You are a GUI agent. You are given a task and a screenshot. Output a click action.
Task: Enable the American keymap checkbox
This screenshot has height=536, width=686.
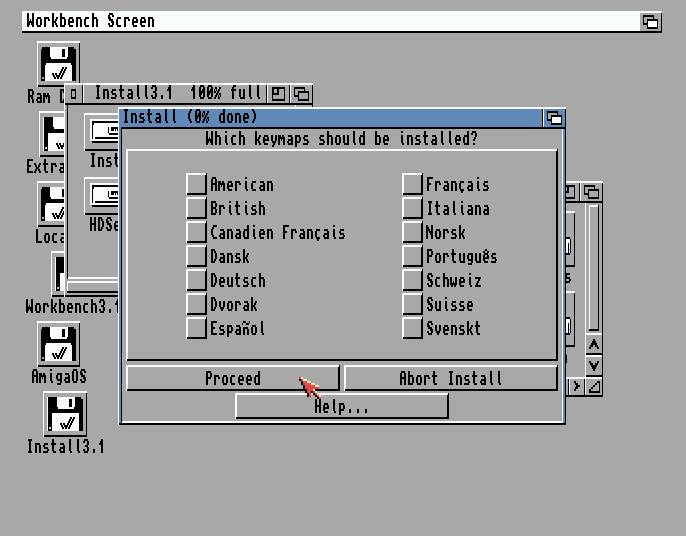click(x=196, y=184)
